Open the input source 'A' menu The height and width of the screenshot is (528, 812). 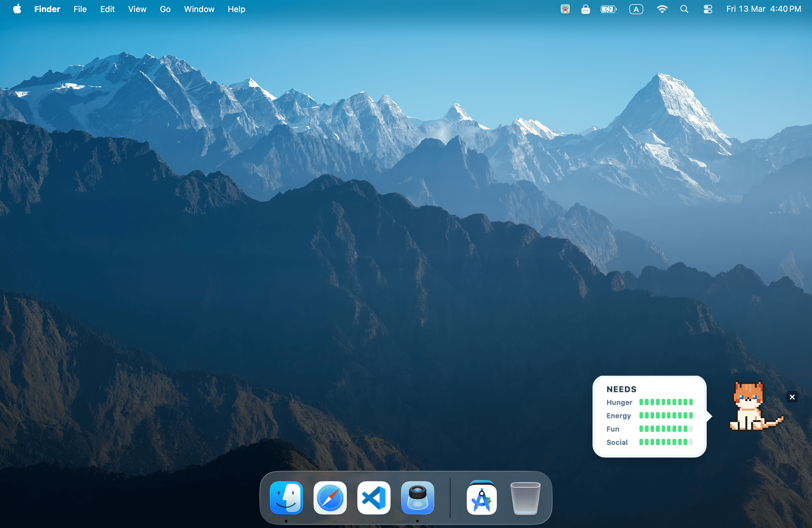tap(636, 9)
